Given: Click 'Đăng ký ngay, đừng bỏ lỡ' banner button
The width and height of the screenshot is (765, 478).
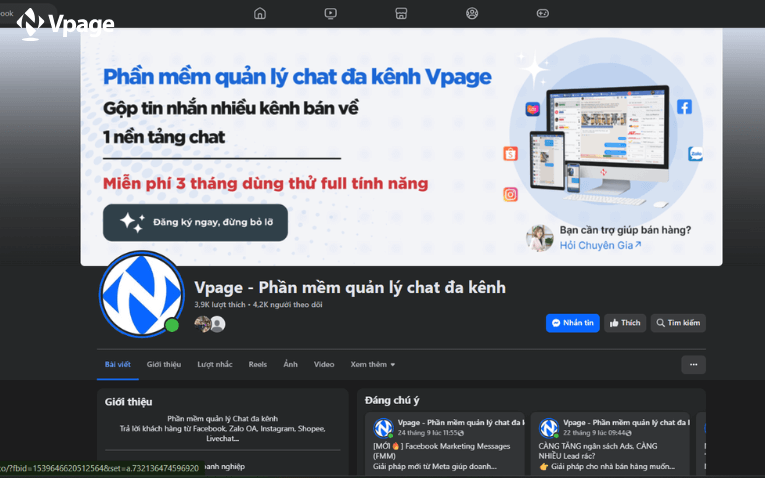Looking at the screenshot, I should tap(195, 222).
